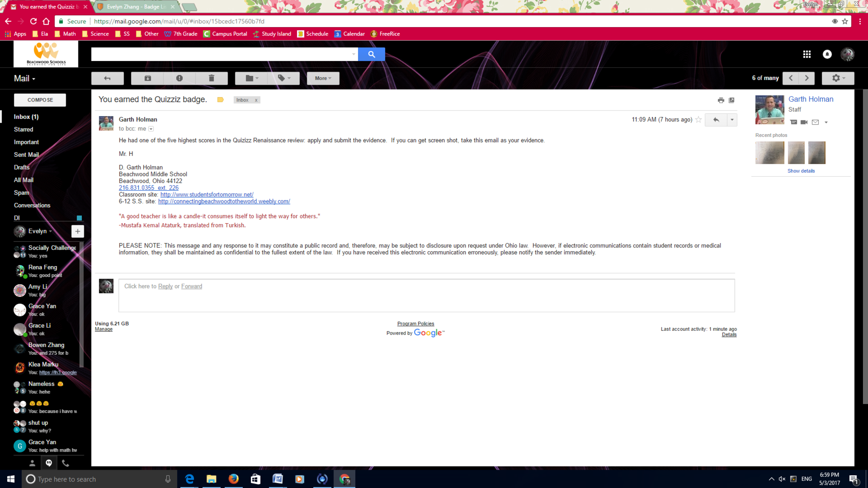Toggle the yellow importance marker
The width and height of the screenshot is (868, 488).
220,100
